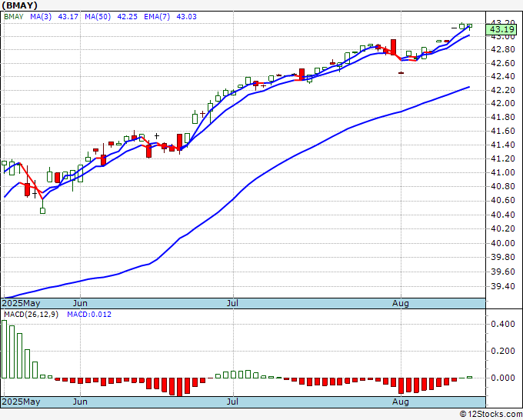Click the latest green candlestick near 43.19
Screen dimensions: 523x420
tap(470, 25)
